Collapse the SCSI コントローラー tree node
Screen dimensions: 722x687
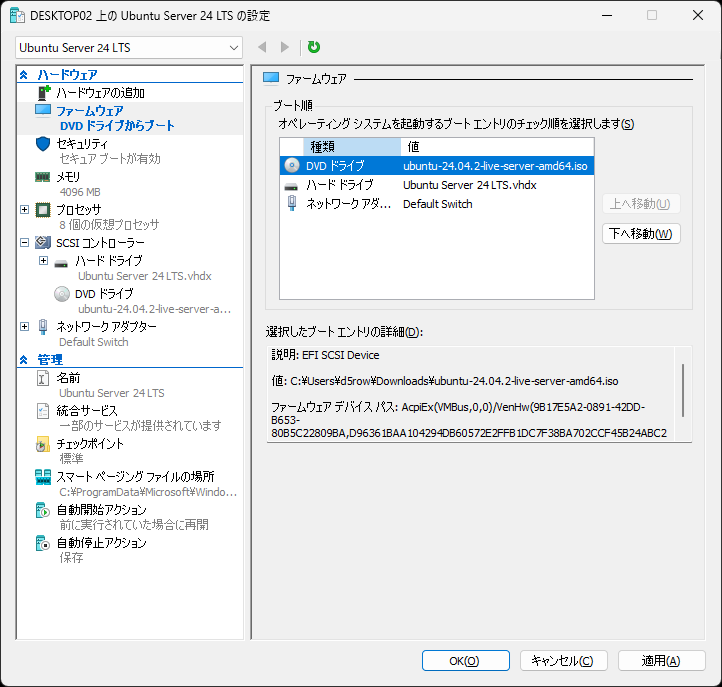(x=24, y=242)
